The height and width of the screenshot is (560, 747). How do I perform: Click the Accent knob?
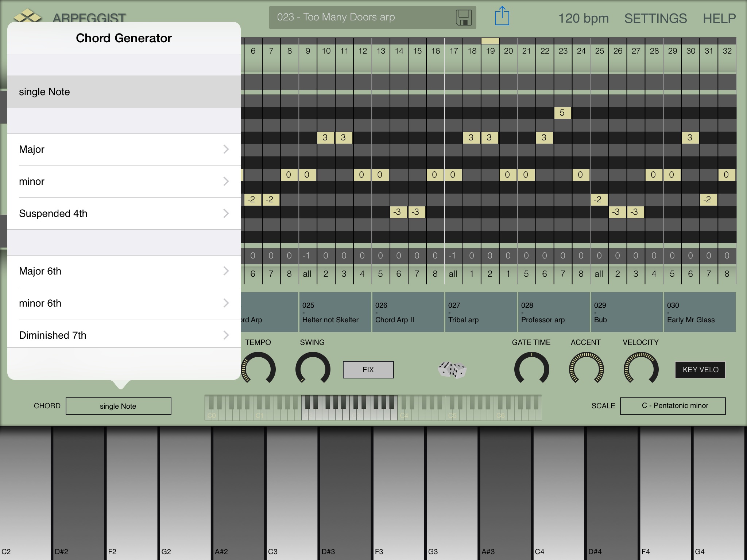[586, 369]
